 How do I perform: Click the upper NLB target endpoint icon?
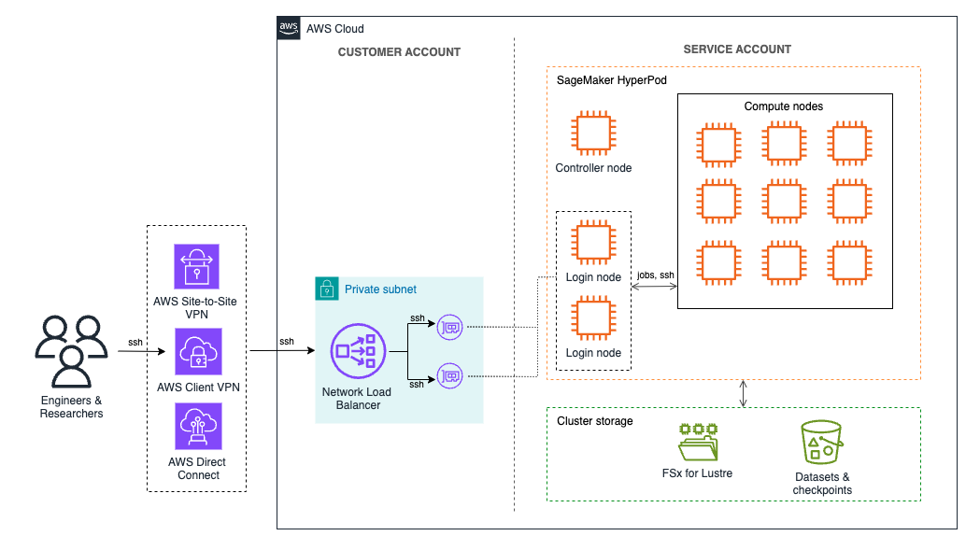pyautogui.click(x=448, y=328)
